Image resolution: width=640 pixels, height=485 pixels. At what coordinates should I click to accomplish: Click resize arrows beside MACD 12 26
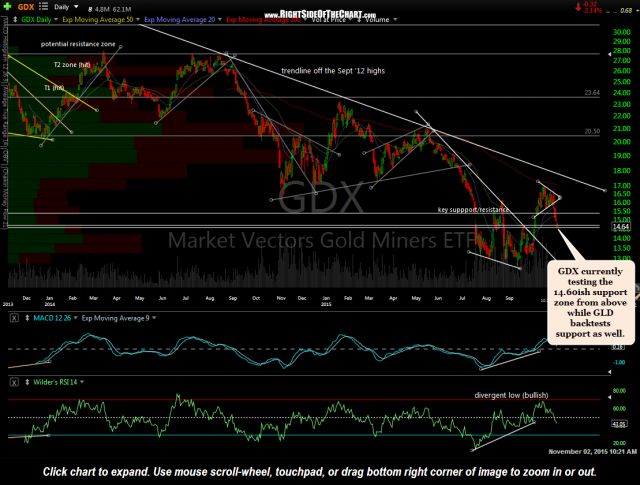coord(27,318)
